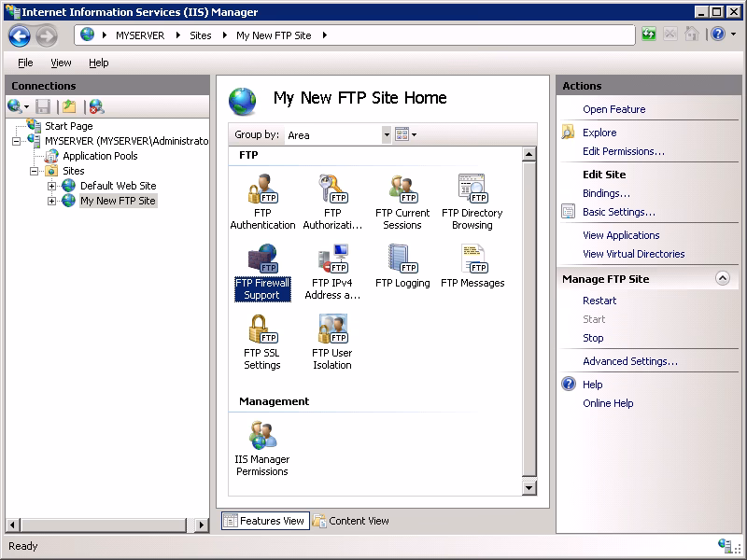Click the View Applications link
The width and height of the screenshot is (747, 560).
coord(621,235)
